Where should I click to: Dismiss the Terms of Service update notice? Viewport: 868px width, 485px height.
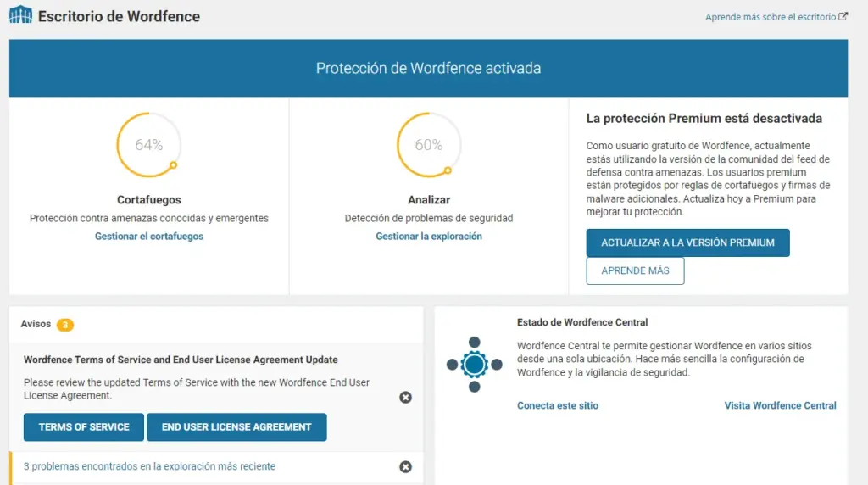click(x=405, y=397)
